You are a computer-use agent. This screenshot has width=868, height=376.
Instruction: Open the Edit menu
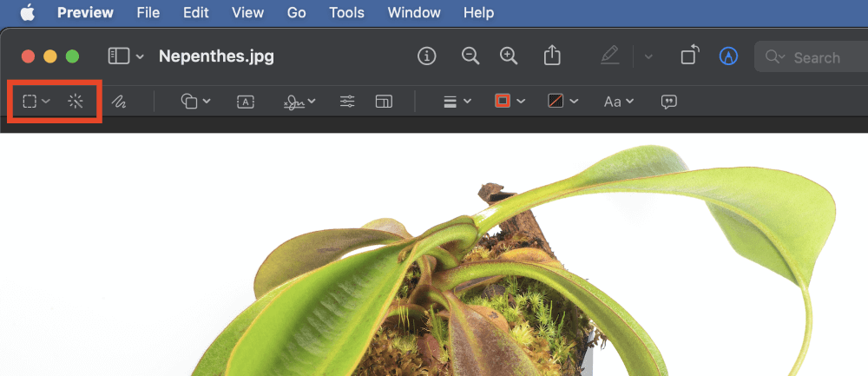(196, 13)
